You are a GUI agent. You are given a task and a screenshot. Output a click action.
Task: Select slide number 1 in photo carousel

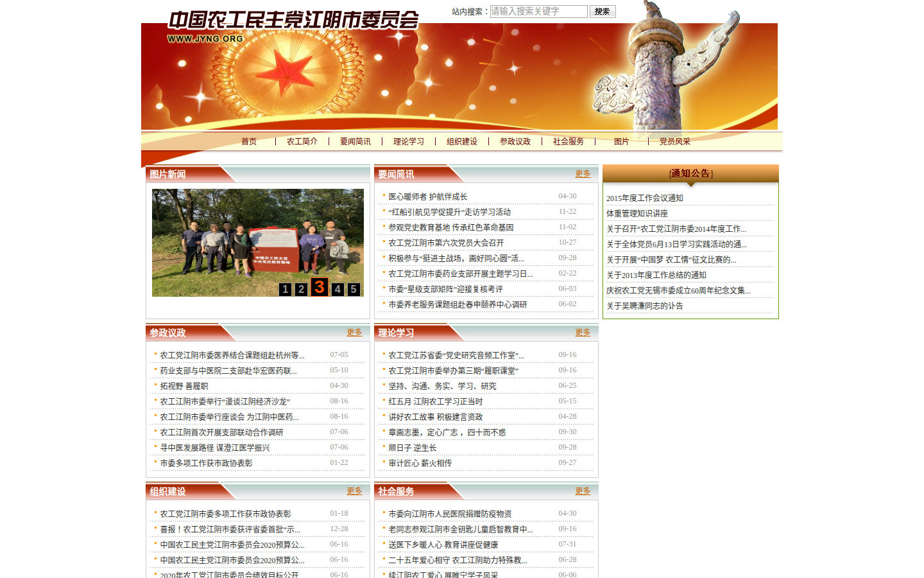285,289
